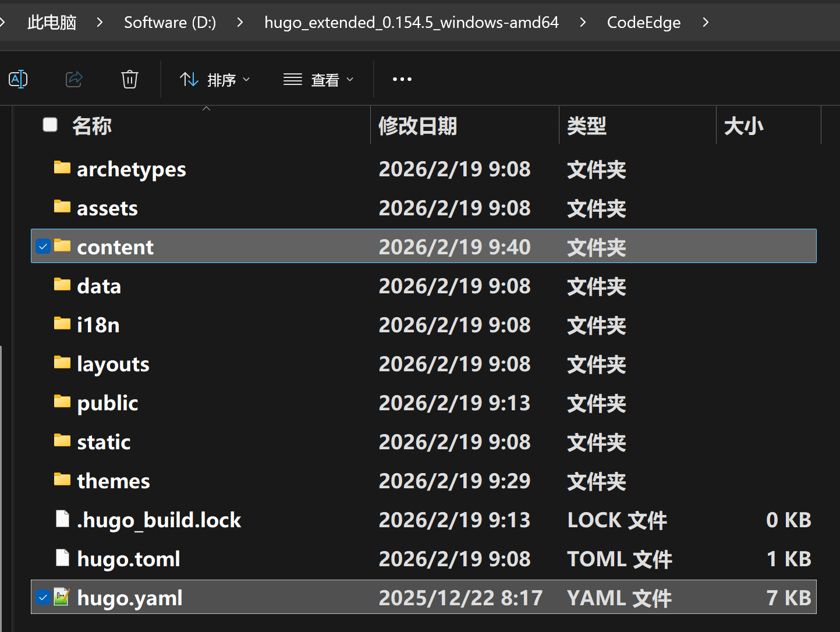Uncheck the hugo.yaml file checkbox
The height and width of the screenshot is (632, 840).
pos(43,597)
